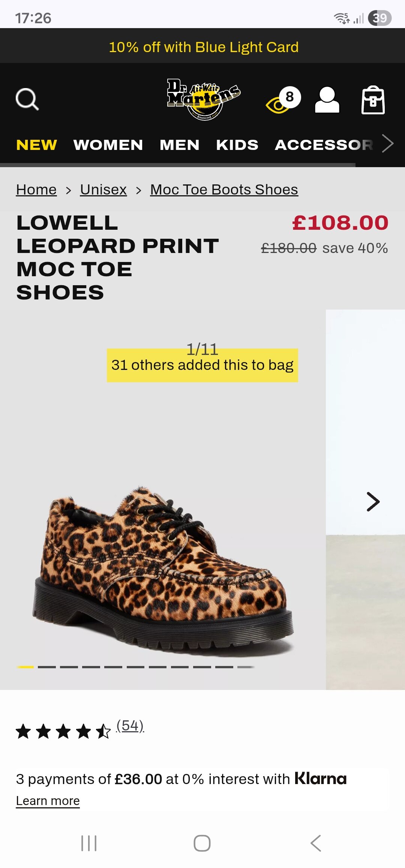The image size is (405, 868).
Task: Open the account profile icon
Action: click(327, 100)
